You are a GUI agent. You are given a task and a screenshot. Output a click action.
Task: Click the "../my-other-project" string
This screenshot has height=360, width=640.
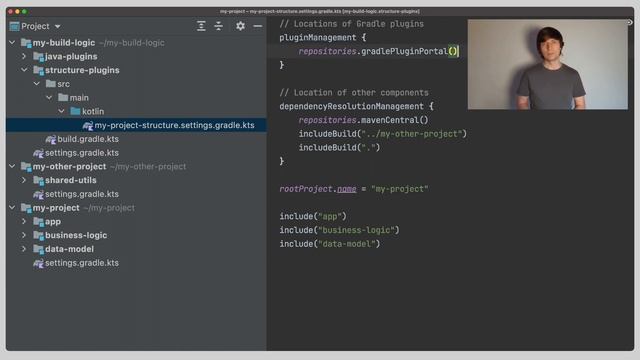click(411, 134)
